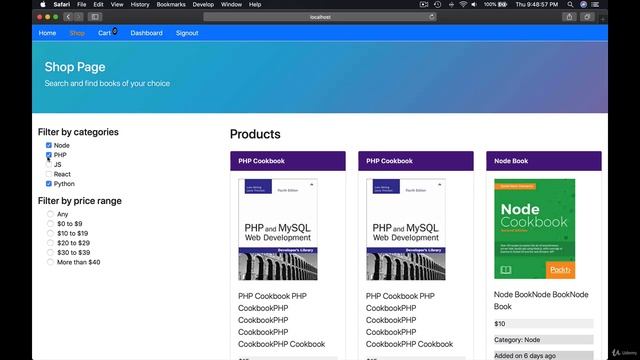
Task: Open the History menu
Action: 140,4
